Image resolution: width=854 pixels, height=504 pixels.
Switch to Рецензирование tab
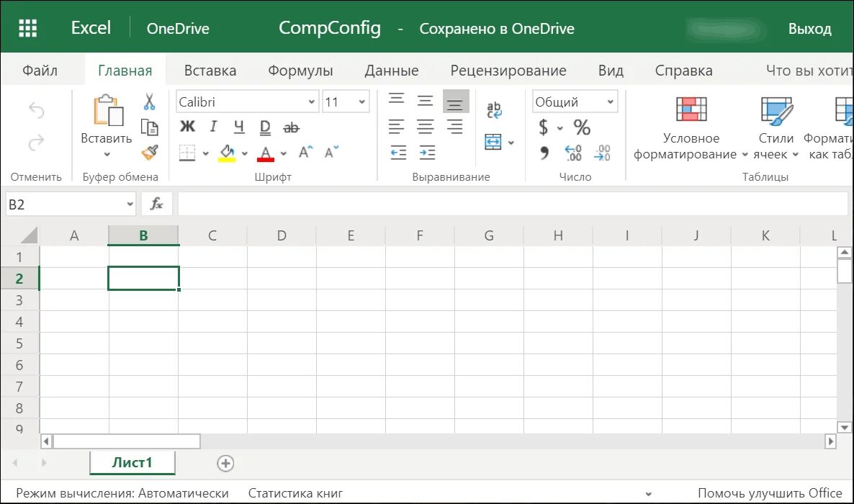click(508, 71)
